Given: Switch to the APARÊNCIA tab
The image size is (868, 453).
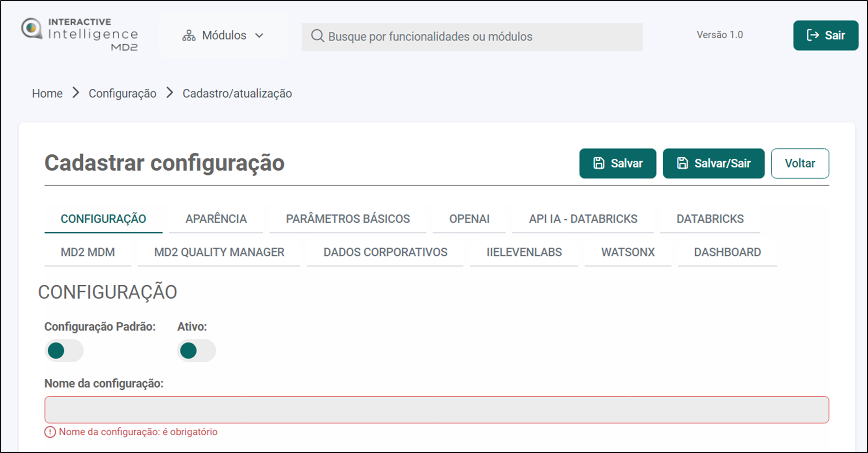Looking at the screenshot, I should pyautogui.click(x=216, y=219).
